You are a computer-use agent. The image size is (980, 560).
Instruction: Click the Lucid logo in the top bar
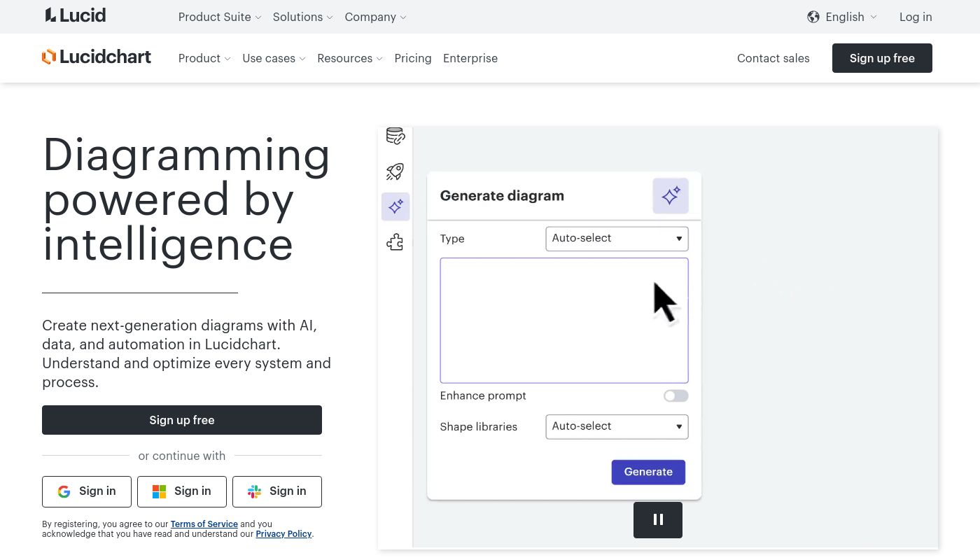click(x=76, y=15)
